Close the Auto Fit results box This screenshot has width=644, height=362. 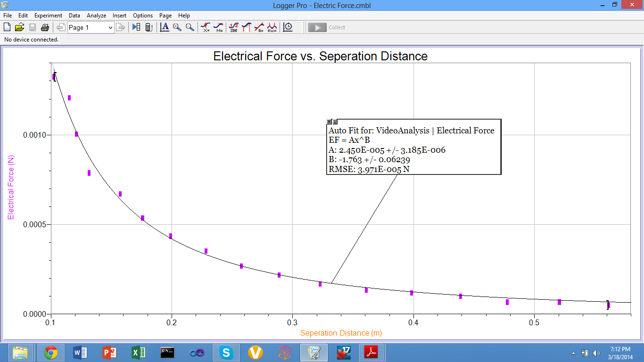click(329, 122)
